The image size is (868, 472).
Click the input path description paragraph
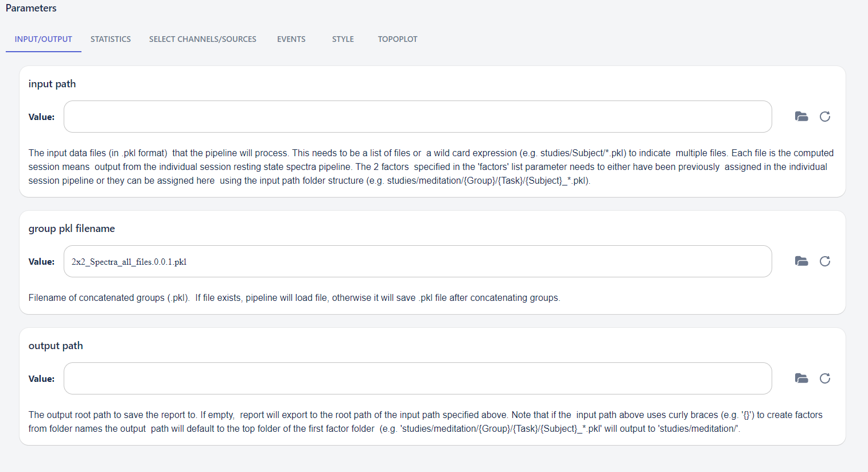coord(431,167)
